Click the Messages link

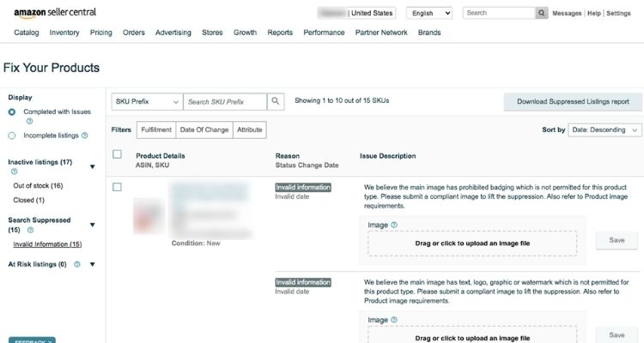pos(567,13)
